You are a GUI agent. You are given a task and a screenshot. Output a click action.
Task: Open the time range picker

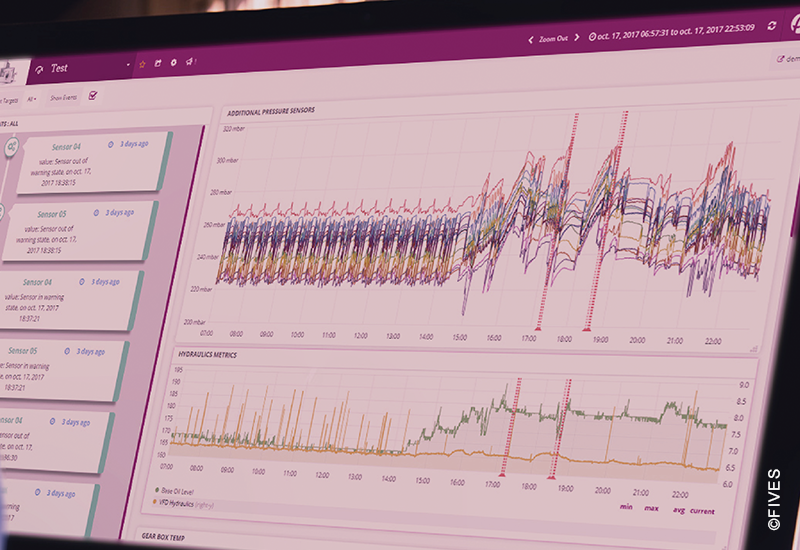coord(671,32)
